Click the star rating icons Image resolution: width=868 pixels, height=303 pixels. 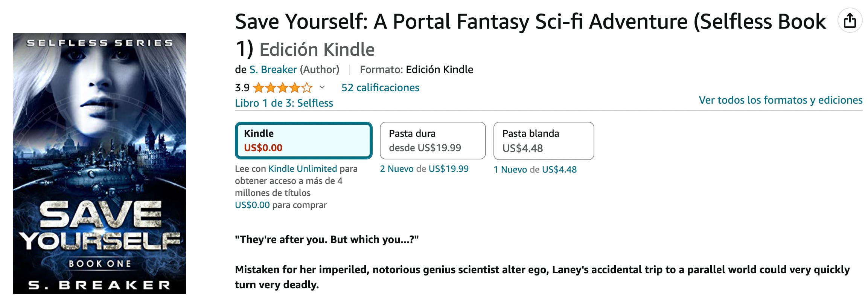[283, 88]
